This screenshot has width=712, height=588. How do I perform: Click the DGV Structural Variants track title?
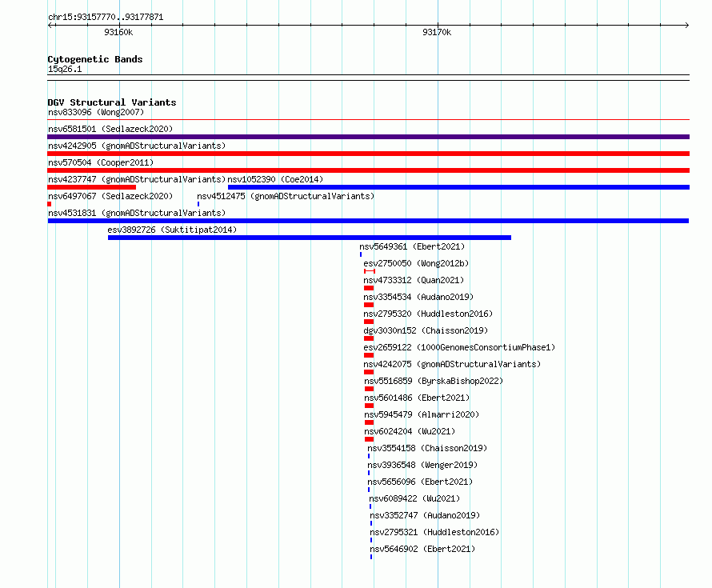[112, 102]
